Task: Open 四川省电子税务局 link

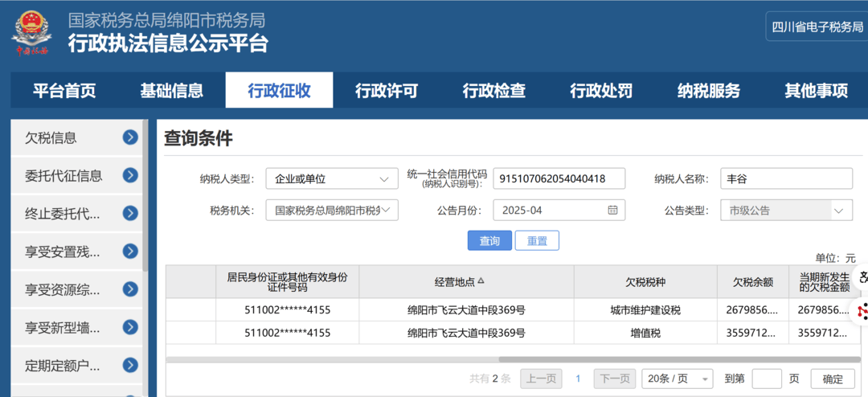Action: point(817,27)
